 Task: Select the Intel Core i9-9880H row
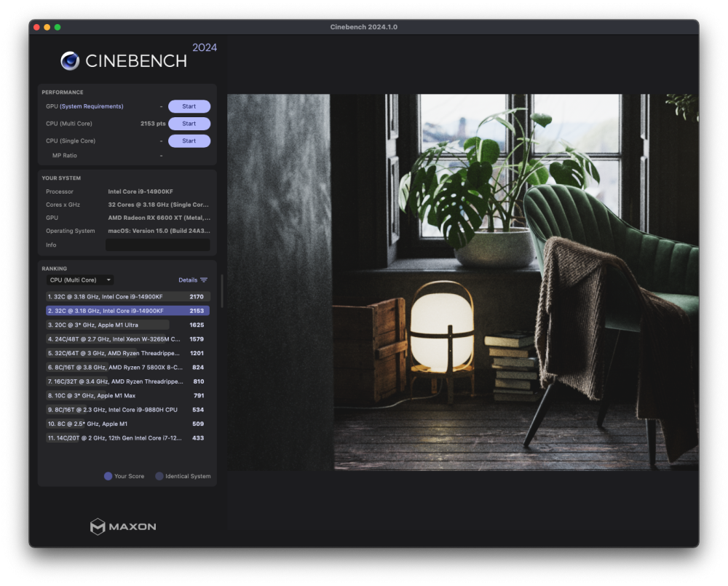127,410
